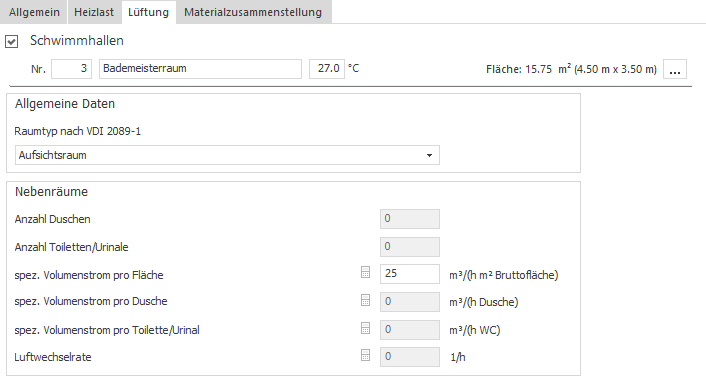Click the 'Allgemeine Daten' group heading
The width and height of the screenshot is (706, 383).
point(65,104)
